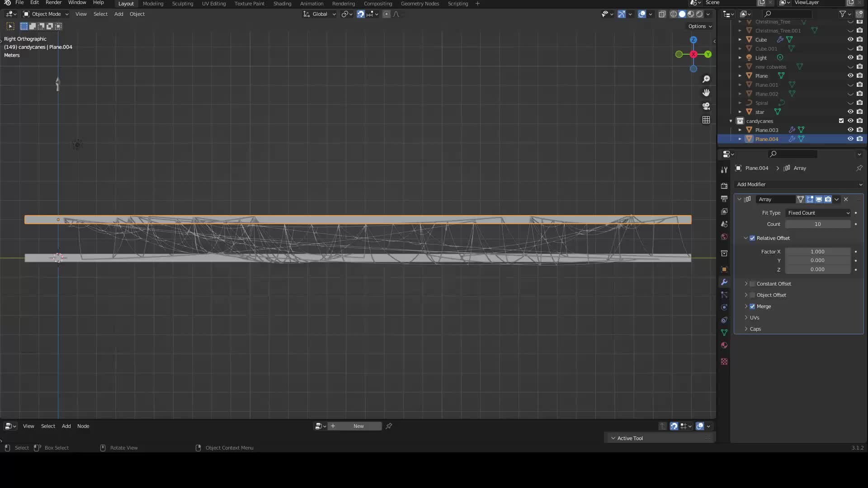Select the Physics properties tab
Viewport: 868px width, 488px height.
[x=724, y=307]
